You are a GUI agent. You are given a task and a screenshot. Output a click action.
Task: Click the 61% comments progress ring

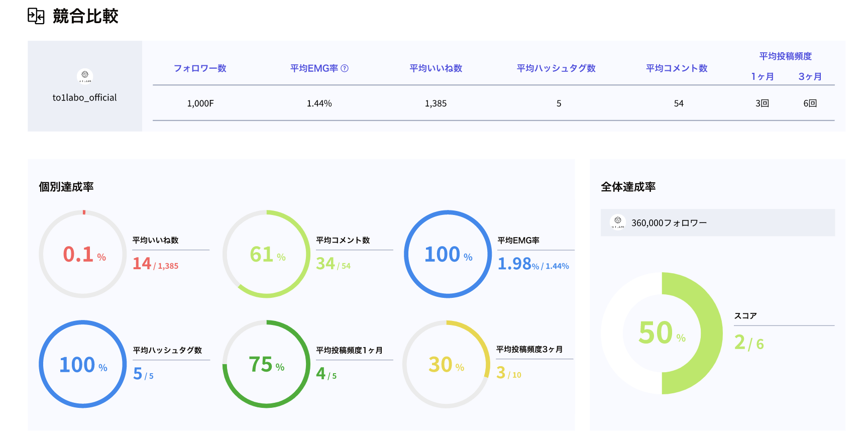[x=267, y=254]
